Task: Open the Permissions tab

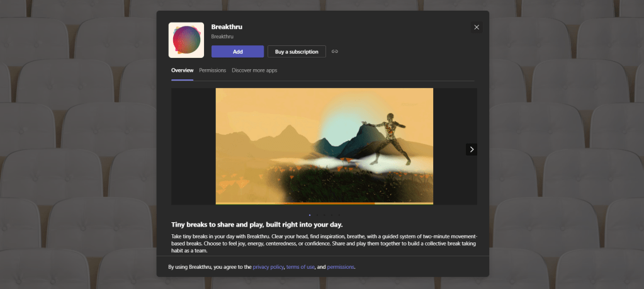Action: tap(212, 70)
